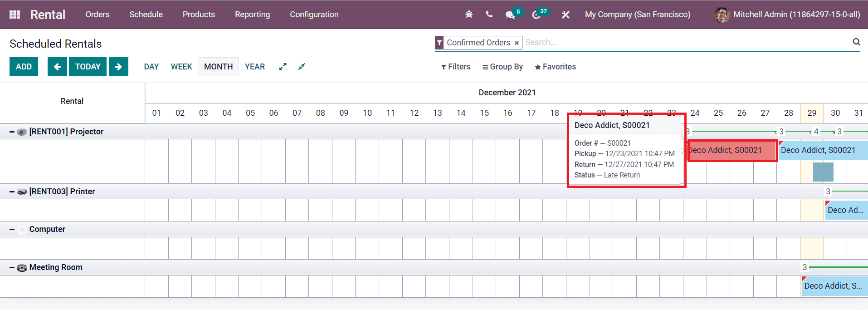Screen dimensions: 868x310
Task: Click the small blue block under Projector
Action: click(823, 172)
